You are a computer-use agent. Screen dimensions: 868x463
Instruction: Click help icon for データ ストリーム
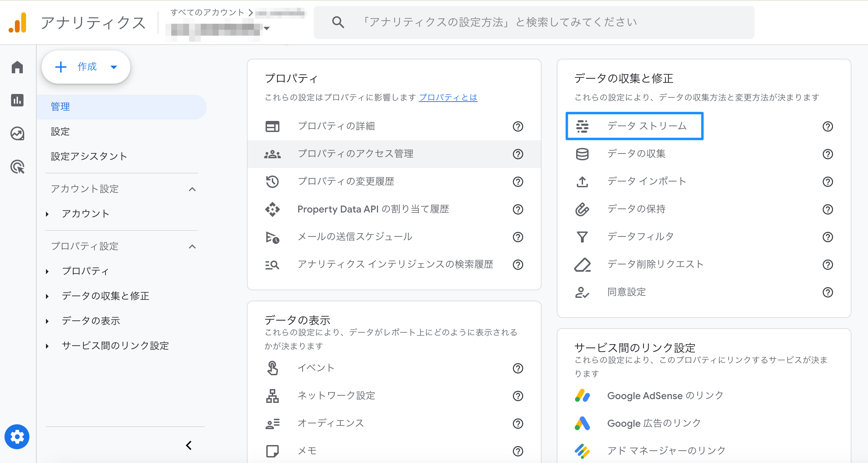(828, 126)
